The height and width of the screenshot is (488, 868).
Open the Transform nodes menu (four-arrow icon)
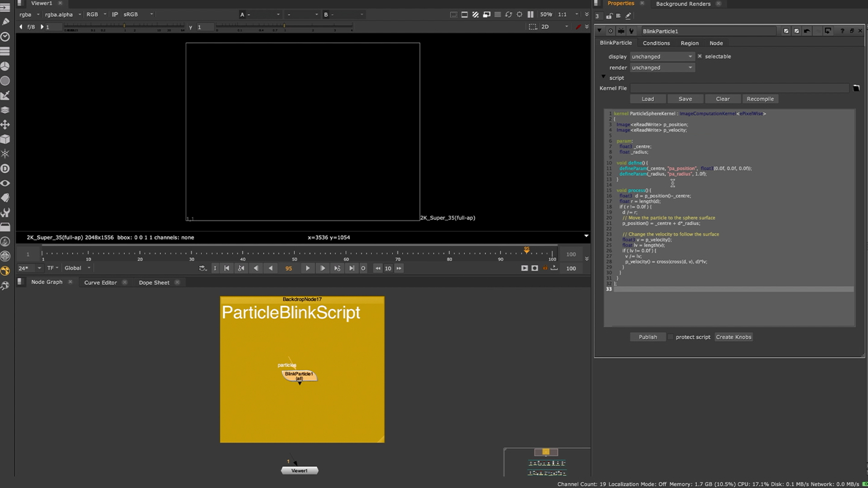click(x=5, y=125)
